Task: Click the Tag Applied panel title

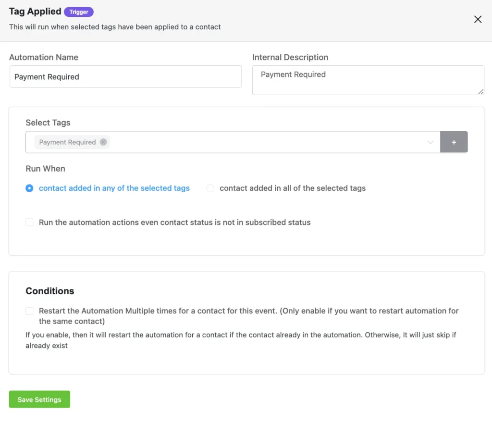Action: 35,12
